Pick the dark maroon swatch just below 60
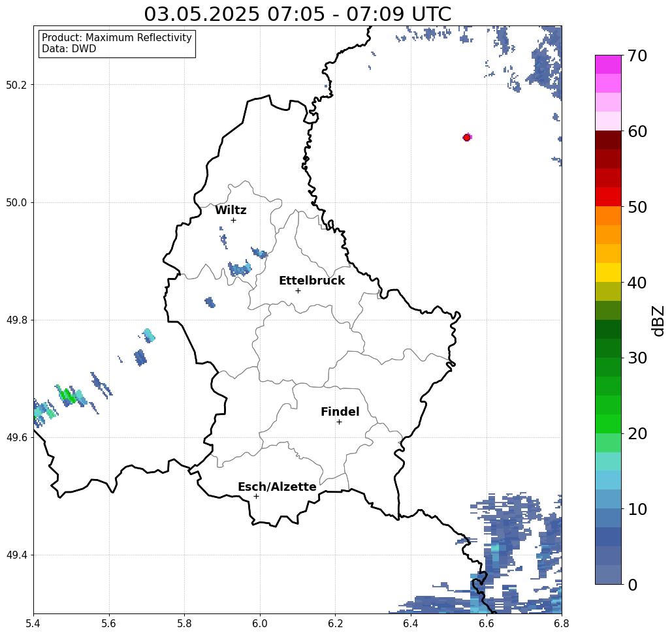The width and height of the screenshot is (672, 635). pos(608,140)
